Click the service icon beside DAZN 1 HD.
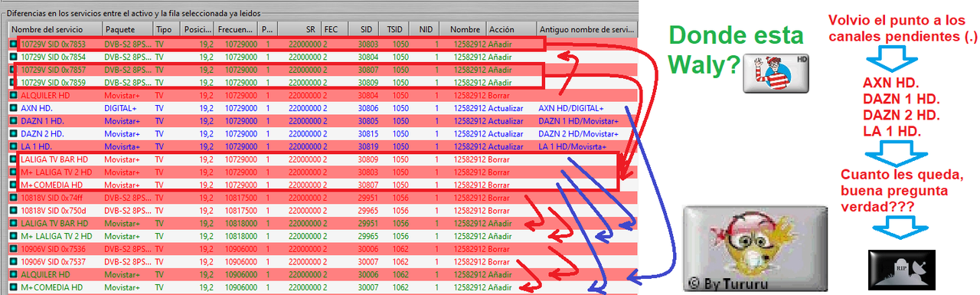The height and width of the screenshot is (295, 980). (14, 121)
